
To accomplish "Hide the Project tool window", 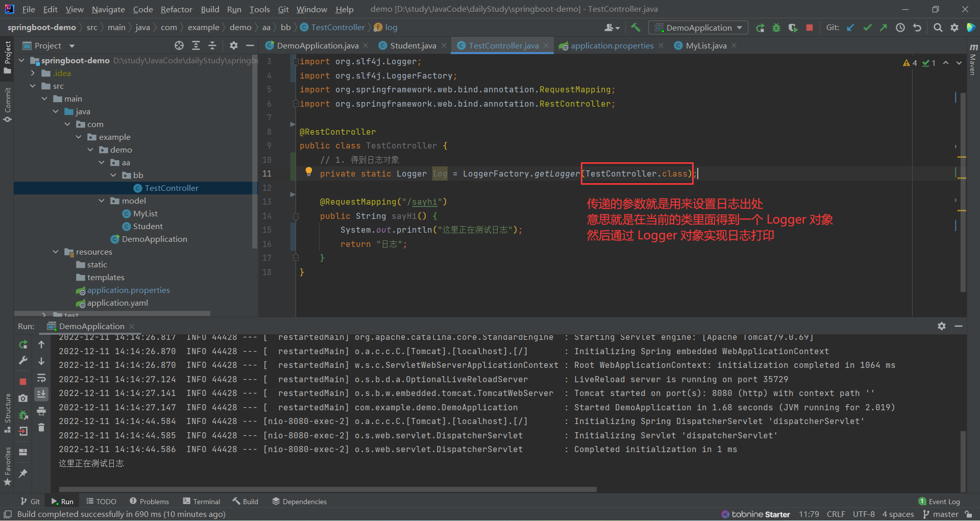I will click(250, 46).
